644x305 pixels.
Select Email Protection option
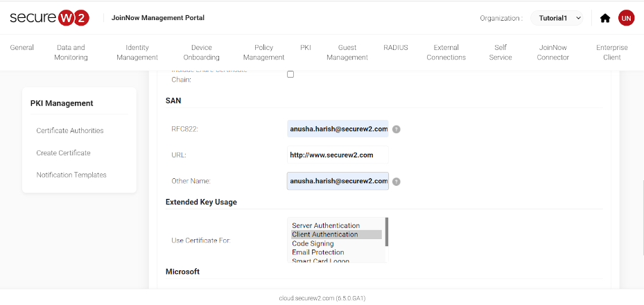(317, 252)
